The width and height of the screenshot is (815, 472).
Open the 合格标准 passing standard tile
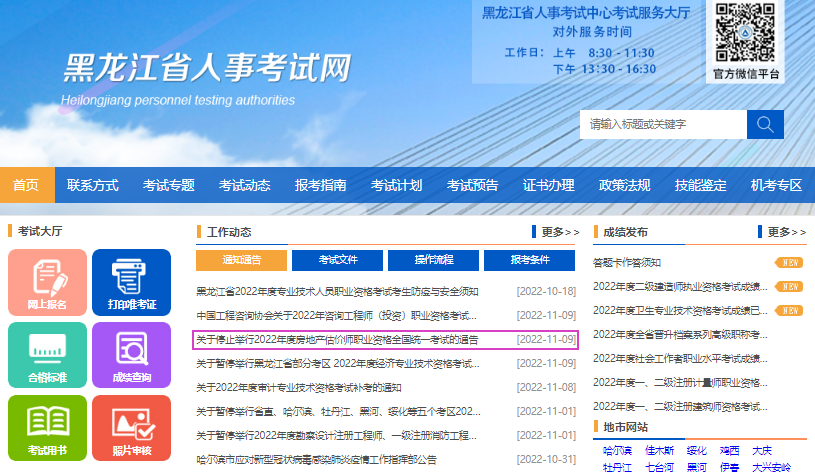pos(47,355)
